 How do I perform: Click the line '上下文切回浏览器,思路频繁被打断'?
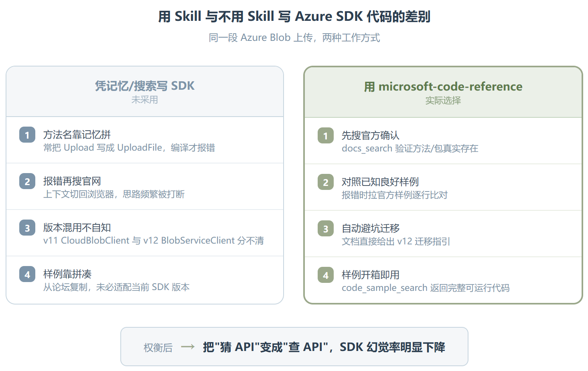(x=114, y=194)
